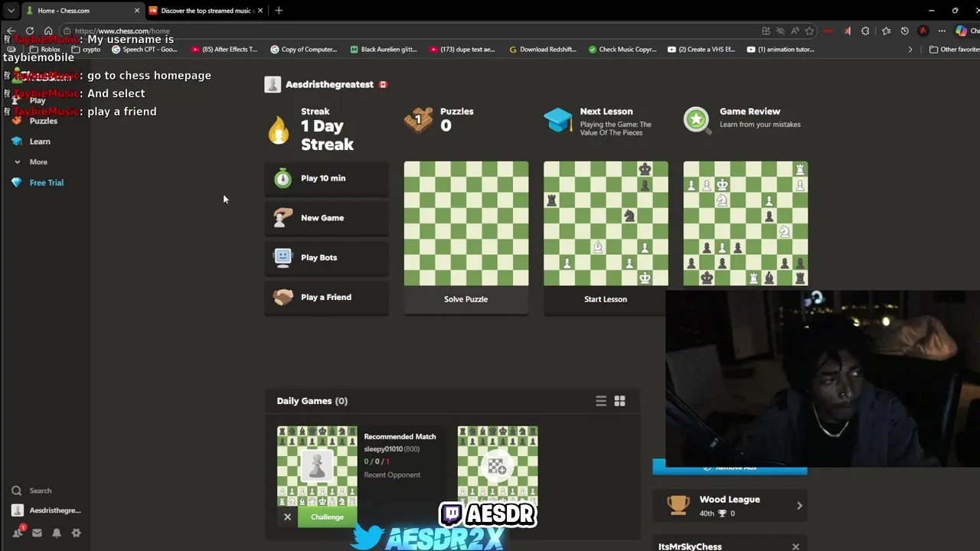Select the Home - Chess.com tab
This screenshot has height=551, width=980.
83,11
